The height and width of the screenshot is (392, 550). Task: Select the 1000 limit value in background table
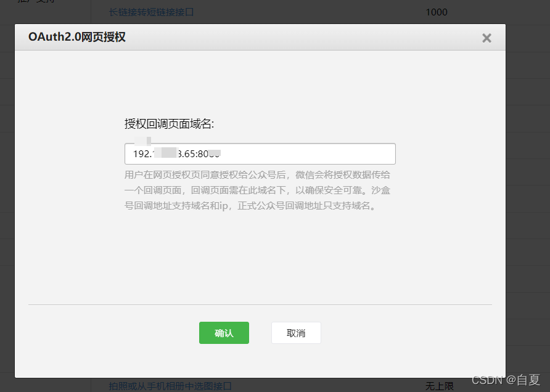coord(437,12)
